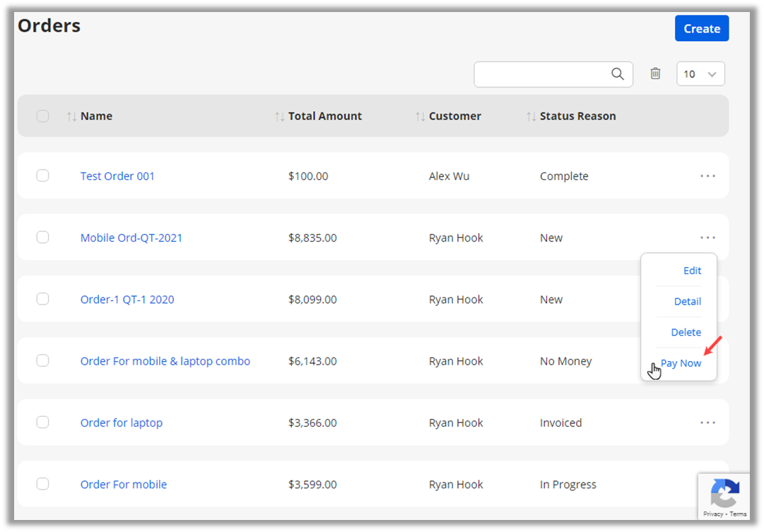The image size is (764, 532).
Task: Sort by Total Amount arrows icon
Action: click(279, 117)
